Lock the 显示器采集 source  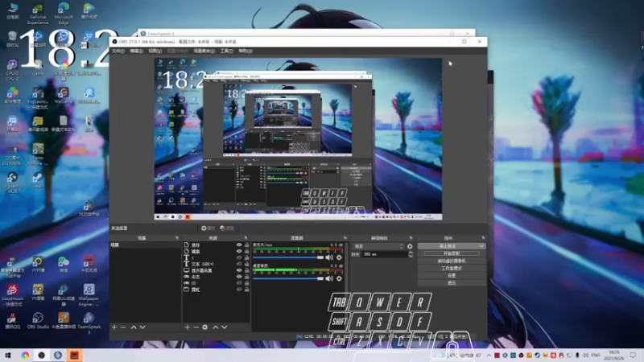(247, 270)
